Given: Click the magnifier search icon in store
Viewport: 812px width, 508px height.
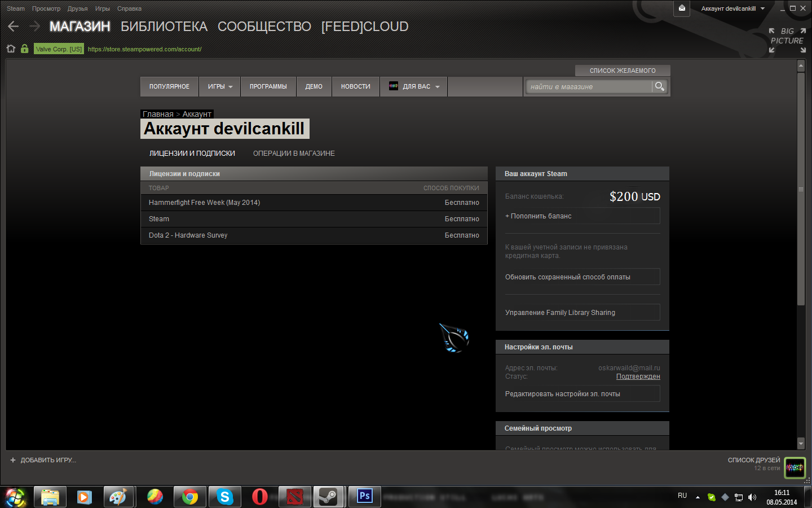Looking at the screenshot, I should tap(659, 86).
